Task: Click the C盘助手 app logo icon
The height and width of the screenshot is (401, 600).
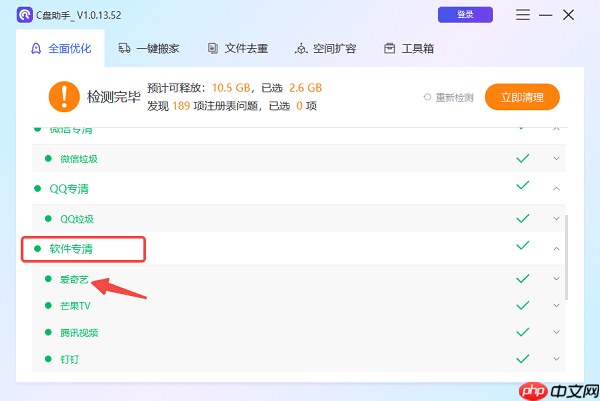Action: pos(24,15)
